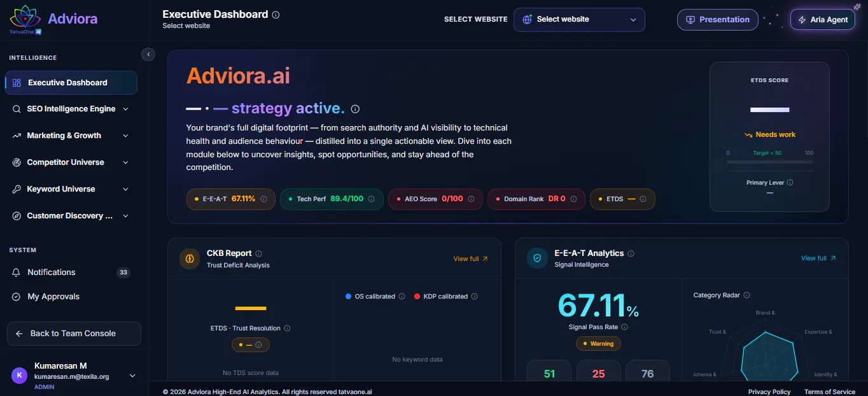This screenshot has width=868, height=396.
Task: Click the Presentation button
Action: pos(718,20)
